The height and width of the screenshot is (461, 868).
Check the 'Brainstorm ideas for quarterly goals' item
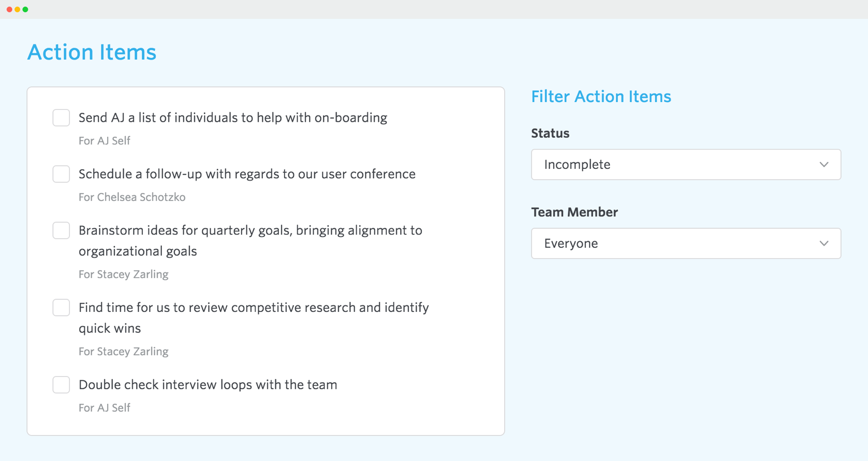coord(61,230)
